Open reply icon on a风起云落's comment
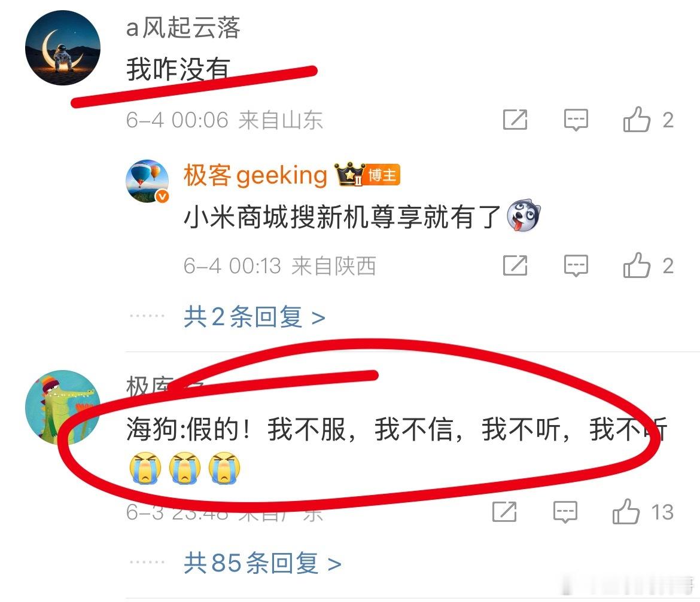Viewport: 700px width, 602px height. click(576, 120)
